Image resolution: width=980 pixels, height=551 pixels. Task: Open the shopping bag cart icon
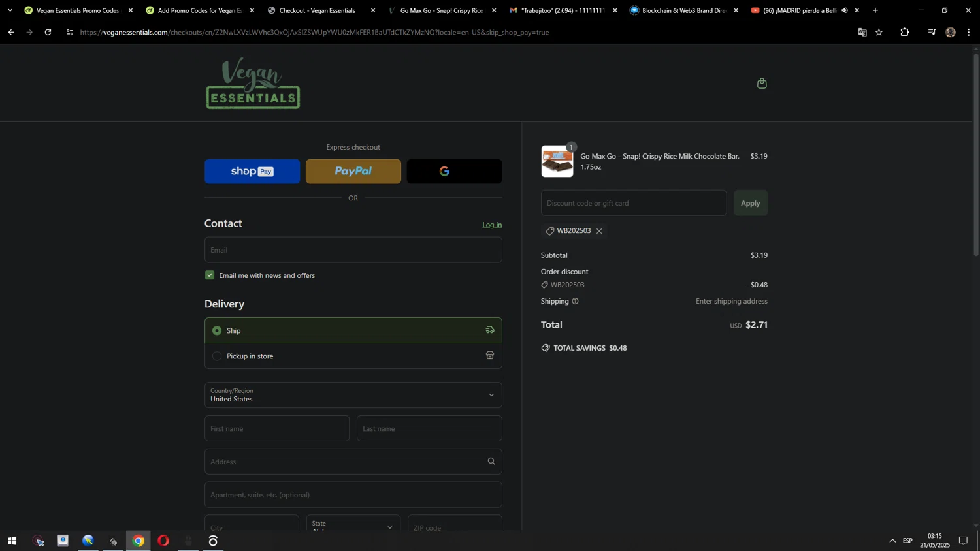tap(762, 83)
